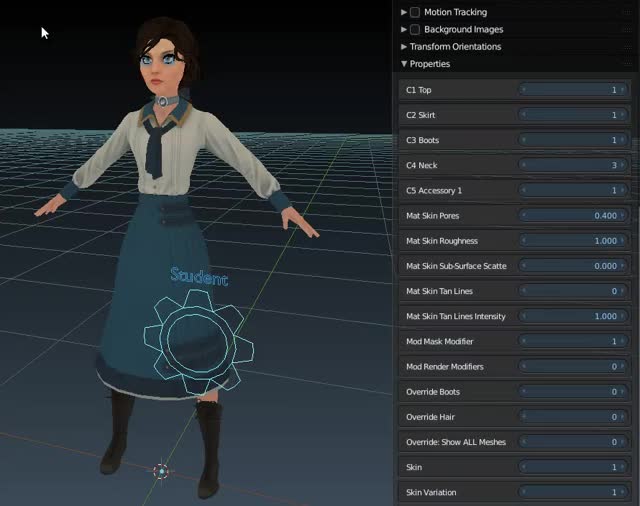Click the C3 Boots value slider

(x=573, y=140)
